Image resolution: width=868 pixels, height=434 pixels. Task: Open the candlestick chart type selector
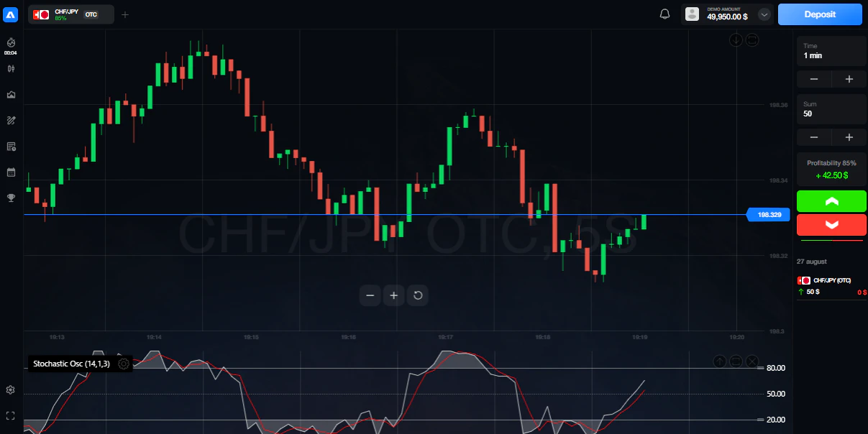(x=11, y=69)
